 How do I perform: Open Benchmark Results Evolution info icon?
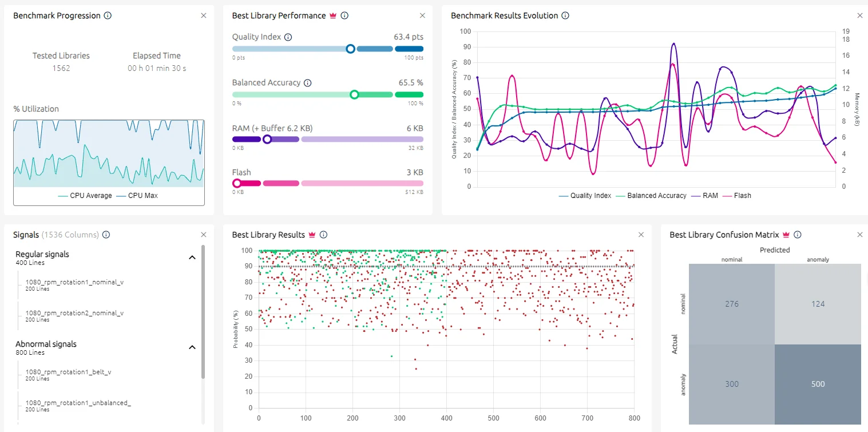point(565,15)
